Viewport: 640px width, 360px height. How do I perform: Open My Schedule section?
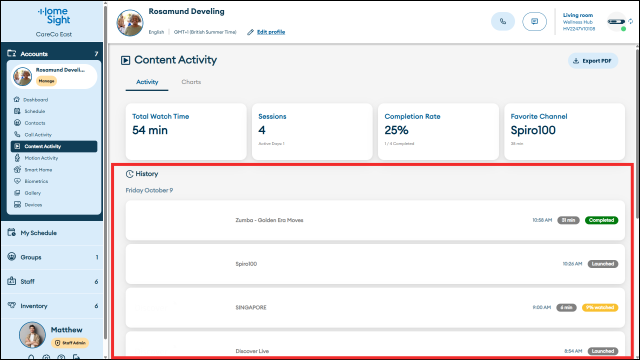(52, 233)
